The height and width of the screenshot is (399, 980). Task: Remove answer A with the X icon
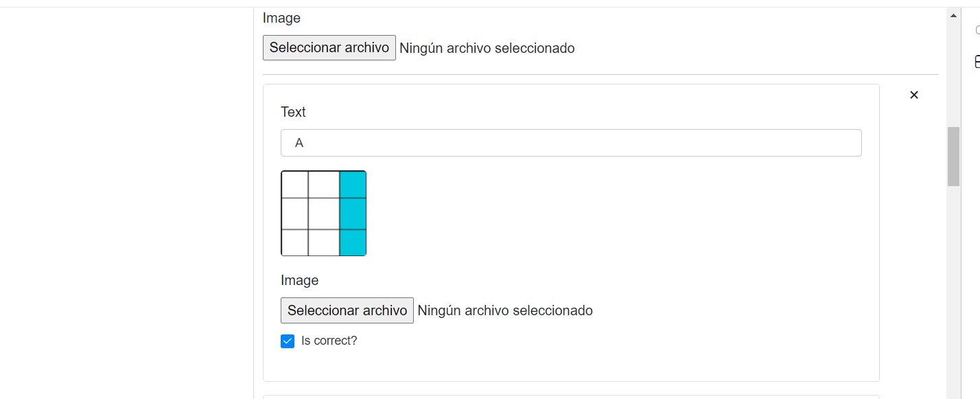[x=913, y=95]
